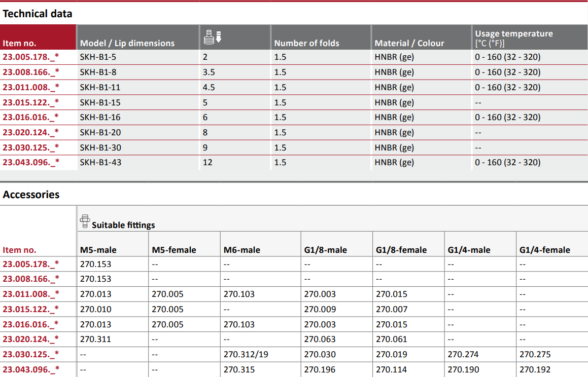Click fitting 270.190 in the G1/4-male column
The height and width of the screenshot is (377, 588).
(464, 369)
